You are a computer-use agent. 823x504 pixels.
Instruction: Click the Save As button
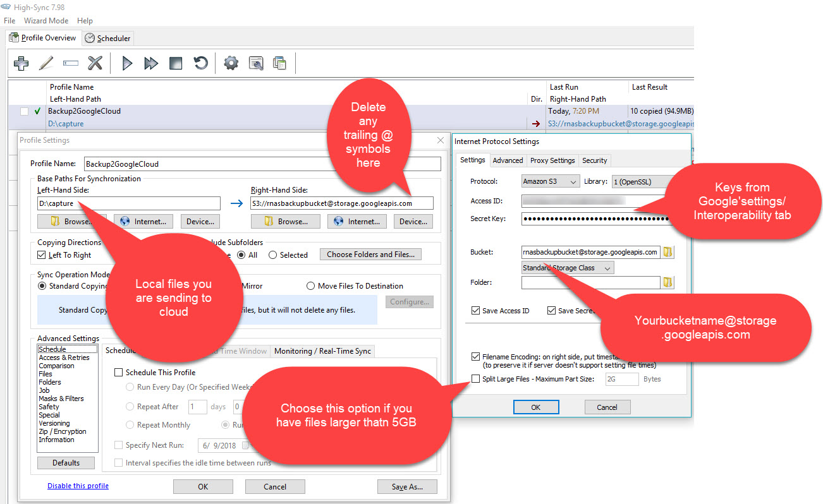click(x=406, y=487)
